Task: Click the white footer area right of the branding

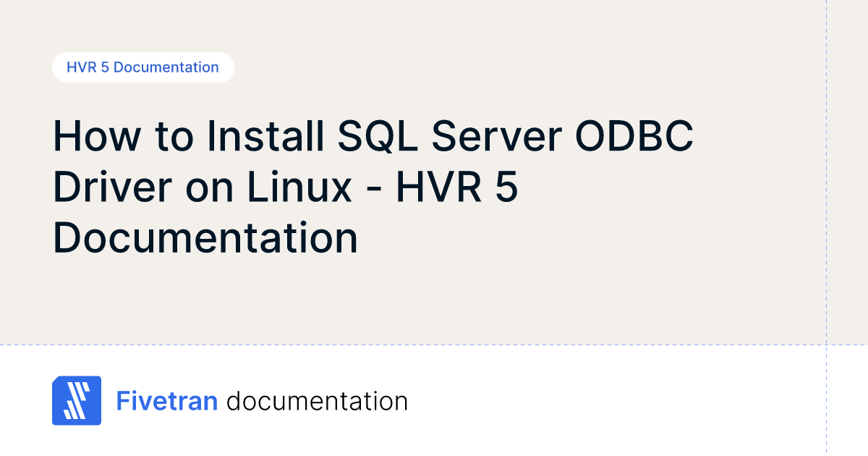Action: point(615,401)
